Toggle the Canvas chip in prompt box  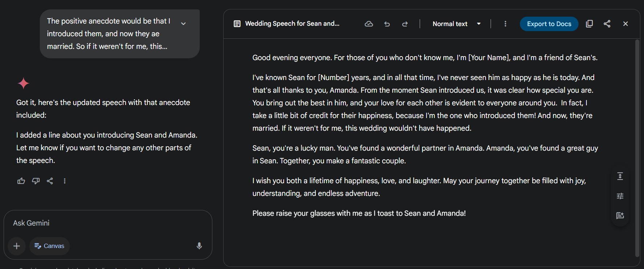pyautogui.click(x=50, y=246)
